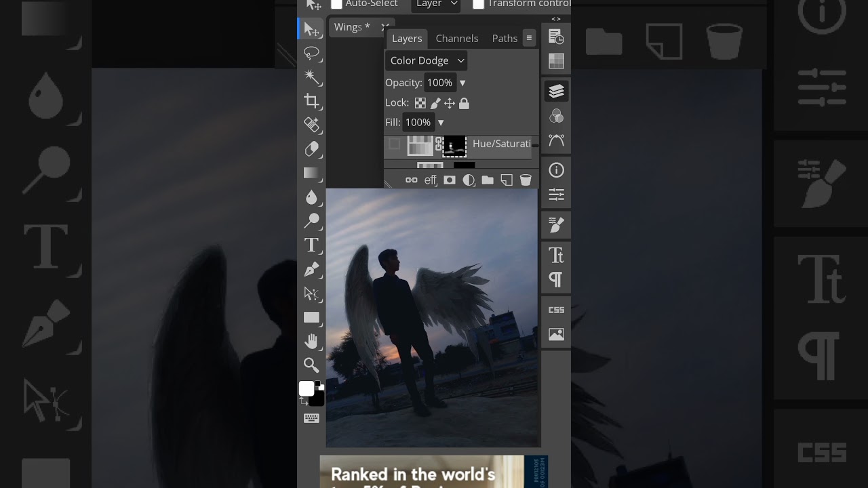The image size is (868, 488).
Task: Select the Eraser tool
Action: pos(312,149)
